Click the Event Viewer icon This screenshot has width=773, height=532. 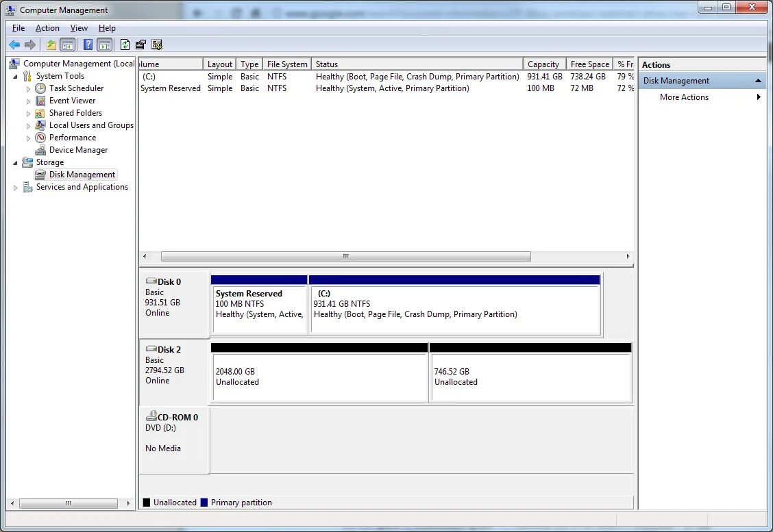coord(40,101)
